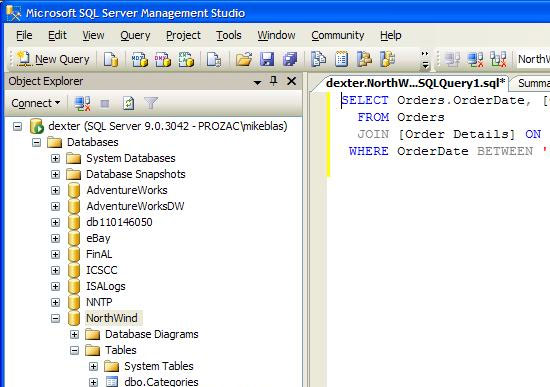Expand the eBay database node

coord(55,238)
